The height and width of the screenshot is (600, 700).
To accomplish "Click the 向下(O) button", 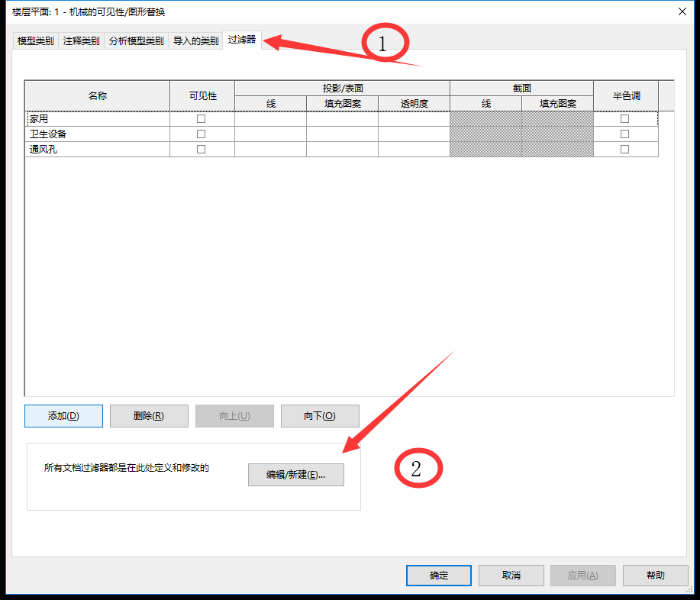I will (320, 416).
